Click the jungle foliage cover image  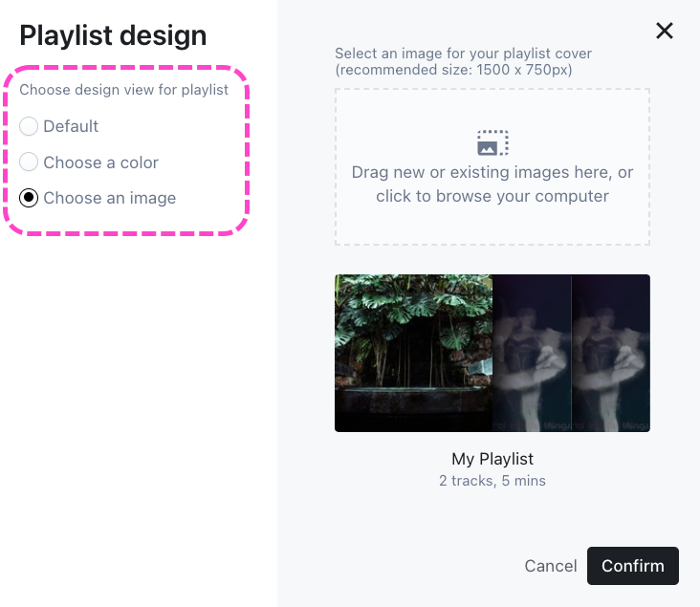click(x=413, y=353)
